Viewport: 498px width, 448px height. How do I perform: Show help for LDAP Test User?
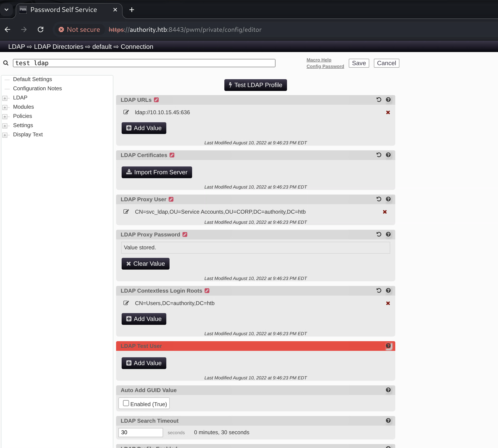pos(388,346)
